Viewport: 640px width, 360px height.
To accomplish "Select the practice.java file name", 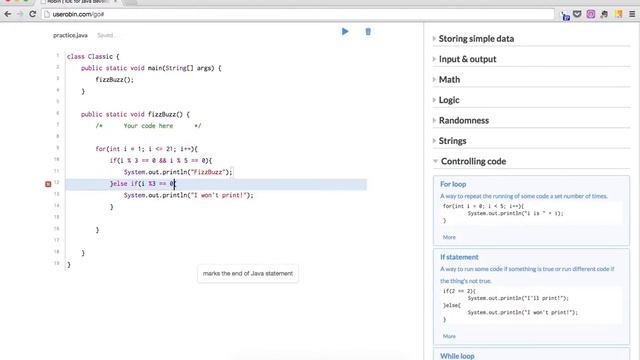I will click(x=70, y=36).
